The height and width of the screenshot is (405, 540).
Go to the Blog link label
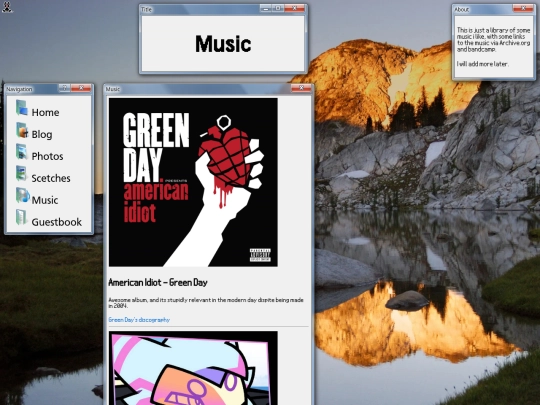[x=42, y=135]
